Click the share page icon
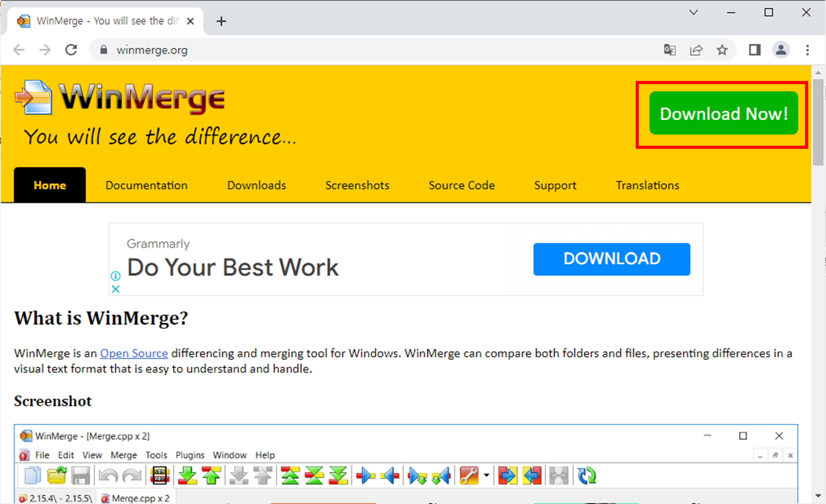This screenshot has height=504, width=826. click(696, 50)
